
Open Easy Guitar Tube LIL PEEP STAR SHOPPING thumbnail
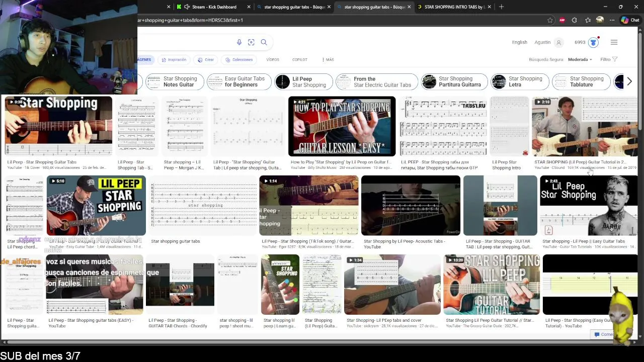click(96, 206)
